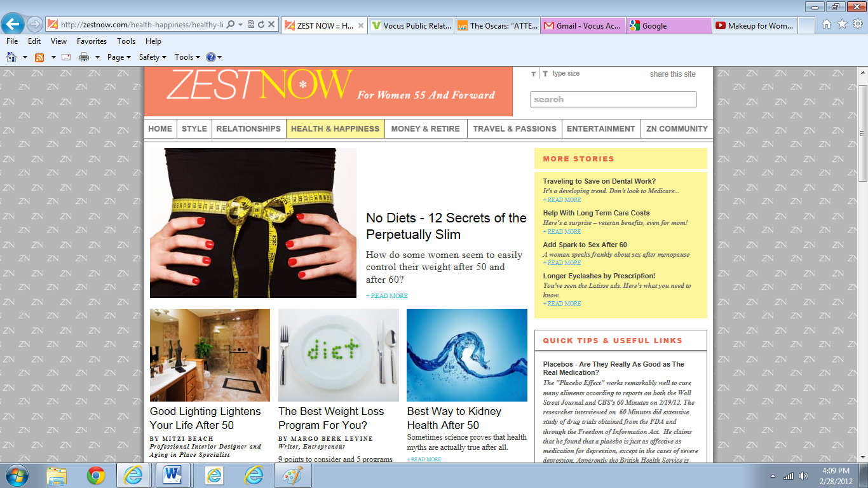
Task: Go back with the browser Back arrow
Action: 13,25
